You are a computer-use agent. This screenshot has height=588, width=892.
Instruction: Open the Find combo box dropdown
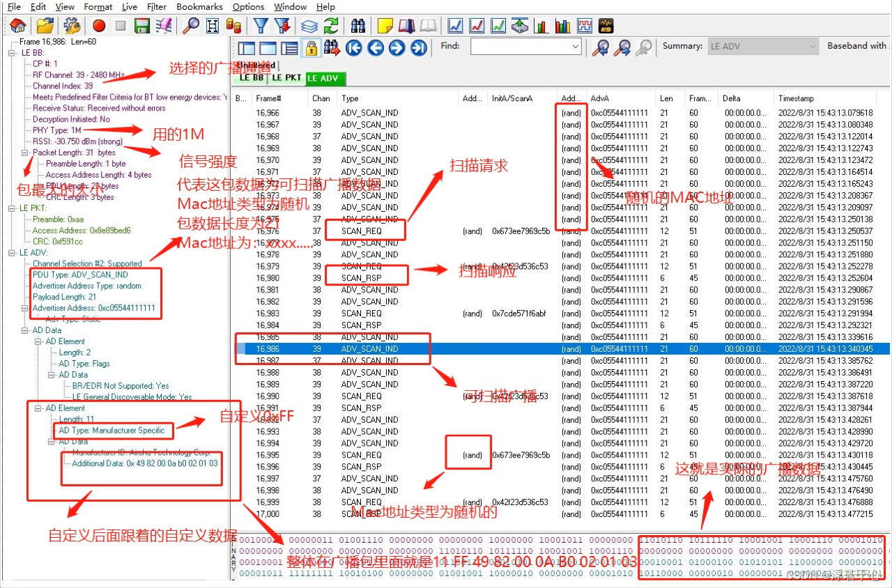576,47
